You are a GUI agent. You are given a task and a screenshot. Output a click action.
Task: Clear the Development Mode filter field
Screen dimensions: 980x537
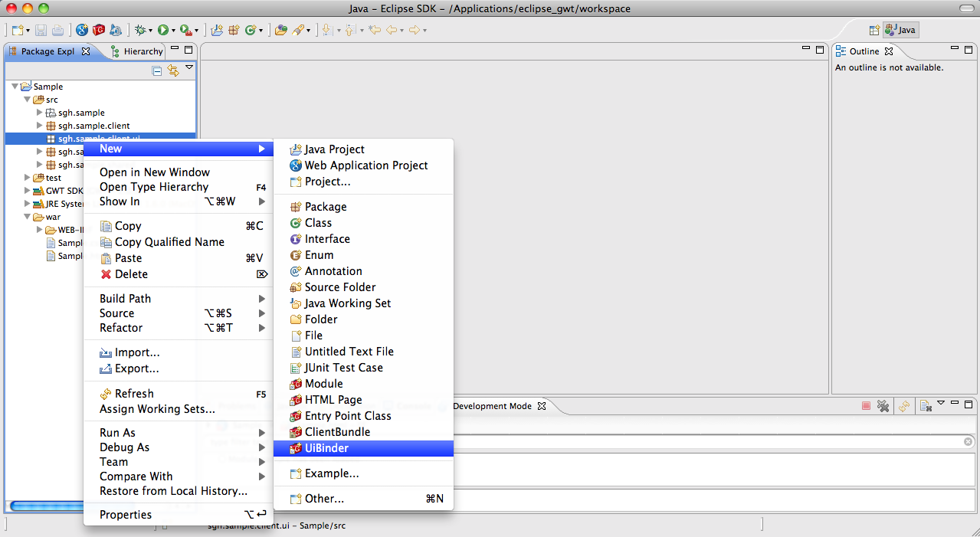point(968,442)
